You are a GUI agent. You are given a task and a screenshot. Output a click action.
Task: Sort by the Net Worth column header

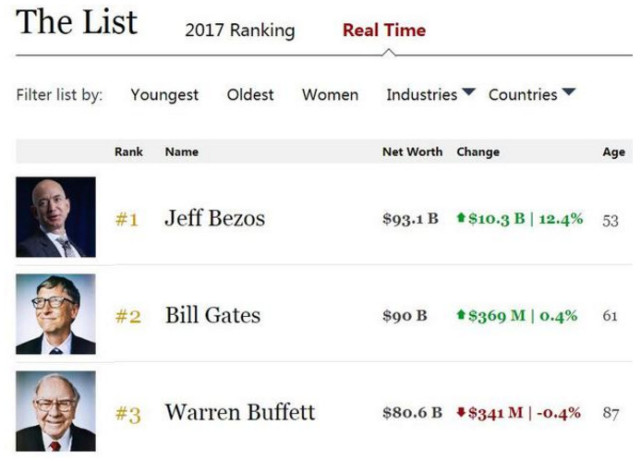(x=412, y=152)
